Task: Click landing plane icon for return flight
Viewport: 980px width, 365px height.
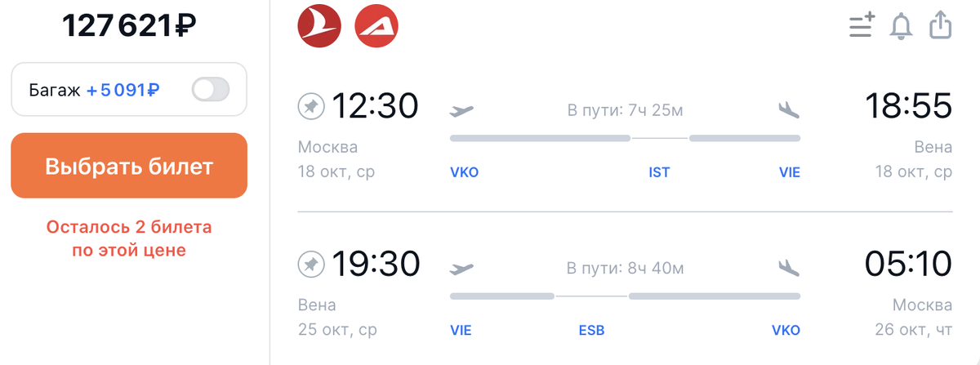Action: point(789,267)
